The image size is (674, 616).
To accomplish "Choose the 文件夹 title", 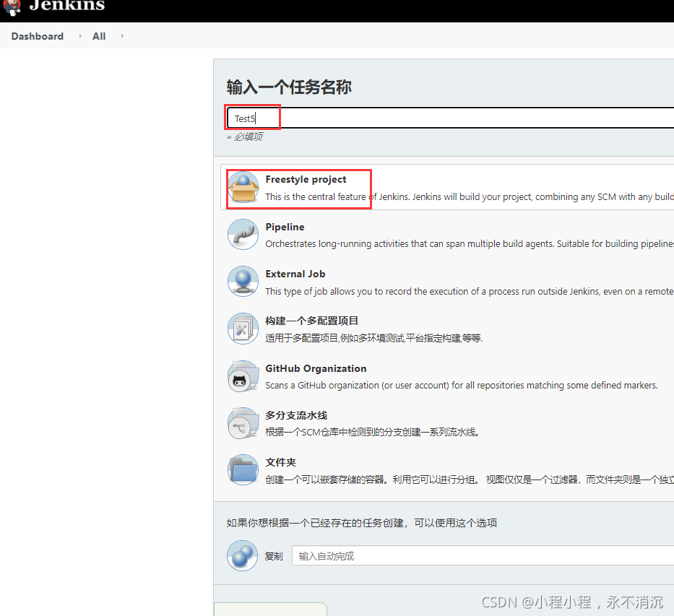I will point(281,462).
